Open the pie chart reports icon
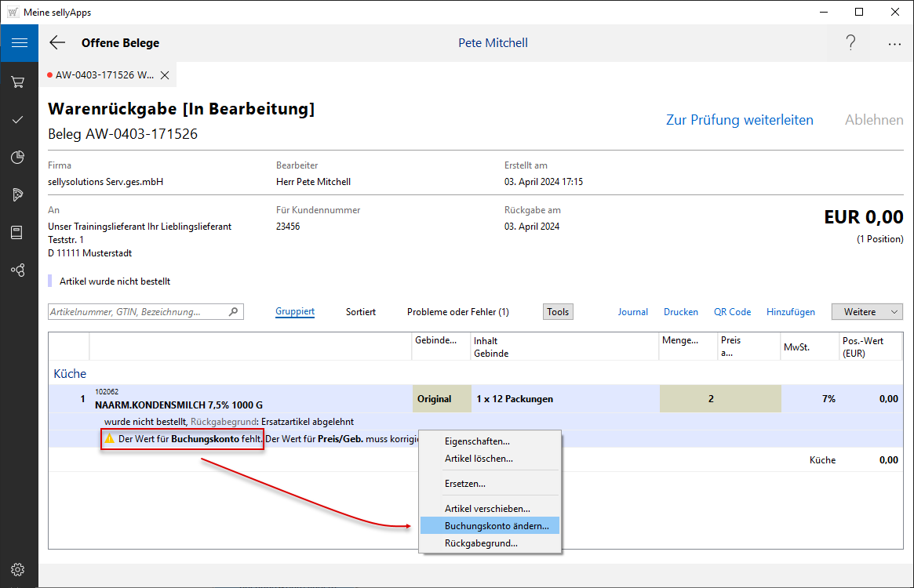Viewport: 914px width, 588px height. pos(18,158)
